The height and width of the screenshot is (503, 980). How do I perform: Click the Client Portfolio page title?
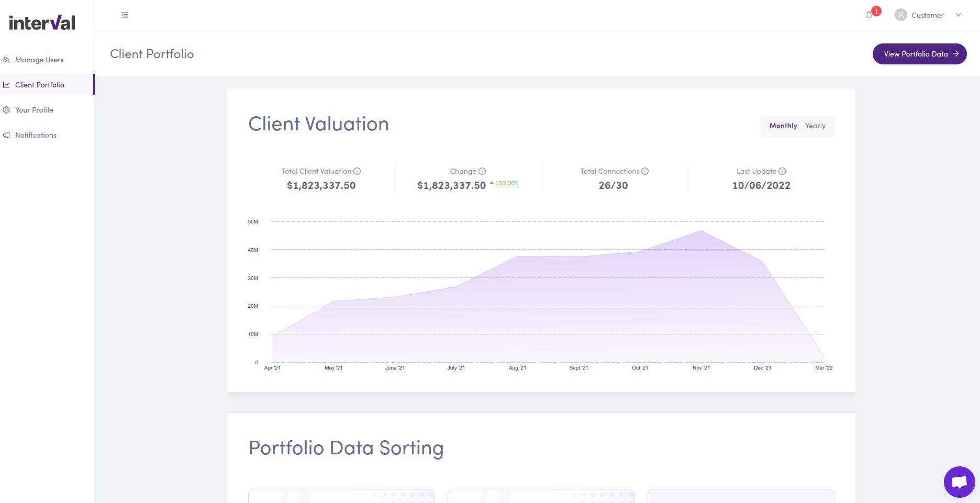pyautogui.click(x=152, y=54)
